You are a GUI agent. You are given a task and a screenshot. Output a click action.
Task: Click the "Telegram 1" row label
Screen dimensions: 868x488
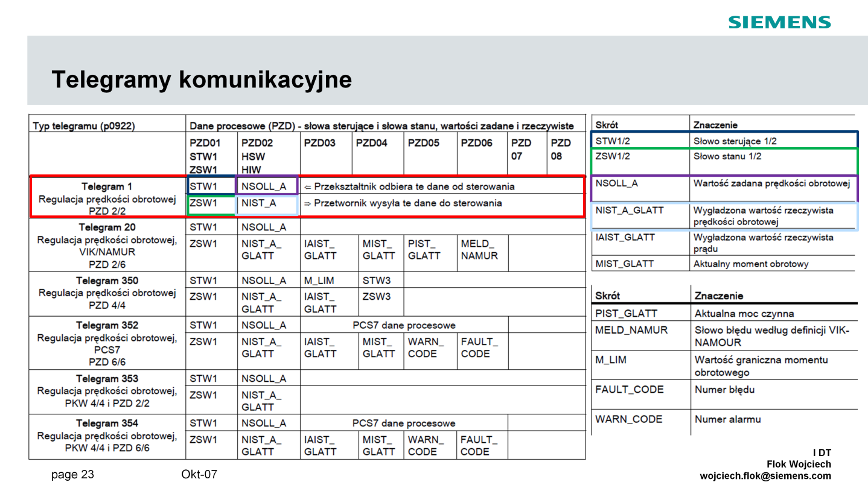click(x=107, y=186)
